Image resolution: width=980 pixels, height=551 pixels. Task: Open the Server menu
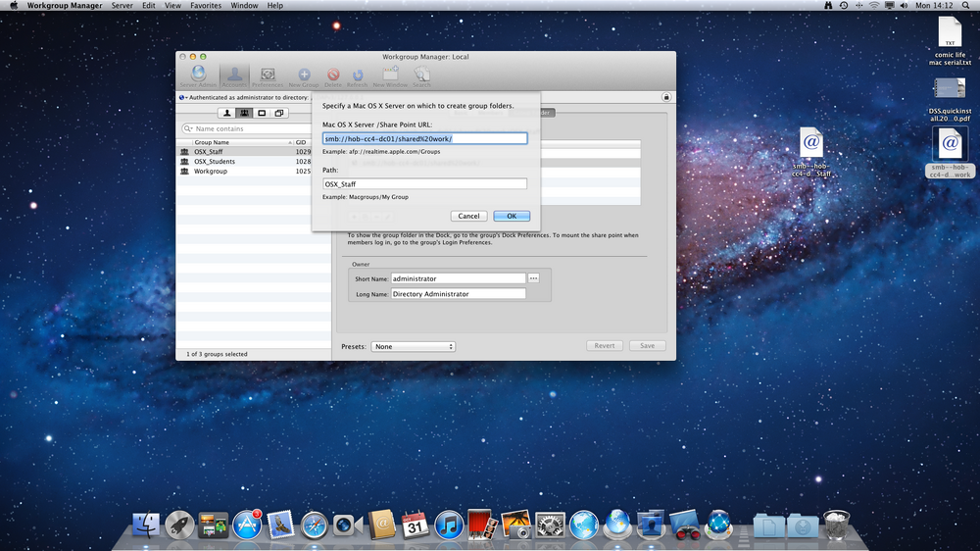[x=122, y=6]
